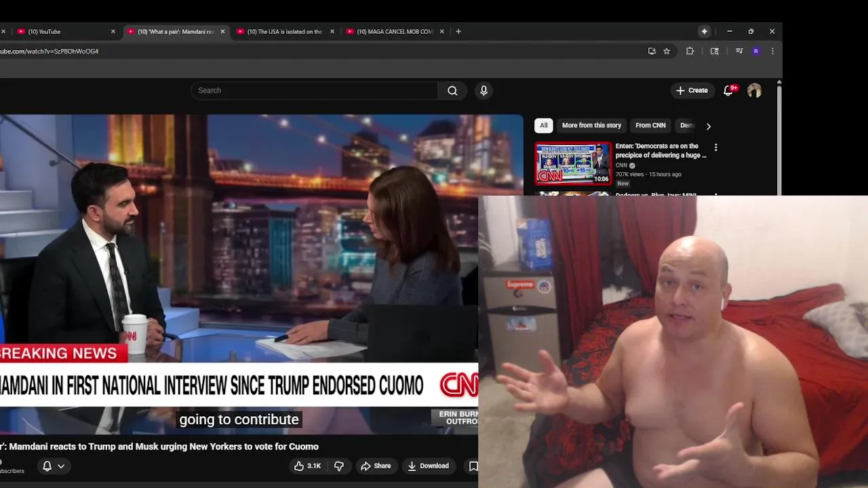868x488 pixels.
Task: Open the Chrome extensions puzzle icon
Action: point(690,51)
